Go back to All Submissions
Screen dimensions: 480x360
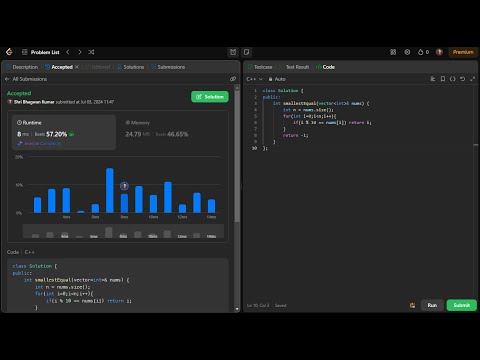click(x=26, y=79)
